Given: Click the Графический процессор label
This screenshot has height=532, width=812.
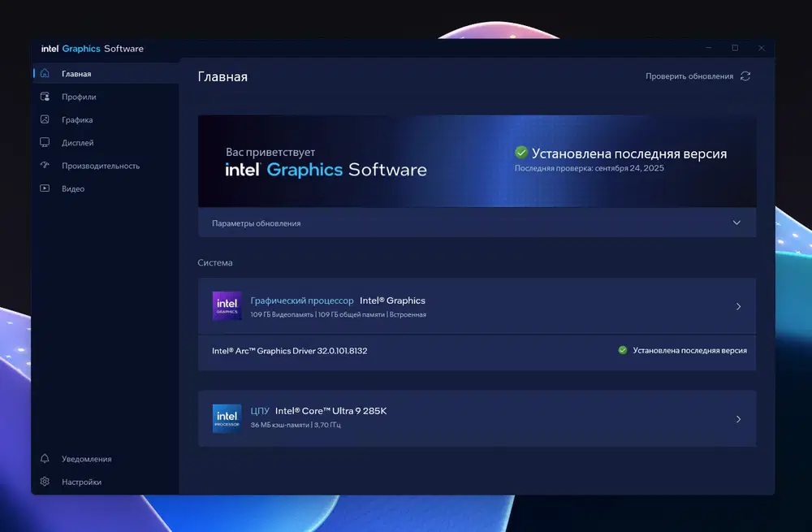Looking at the screenshot, I should (302, 301).
